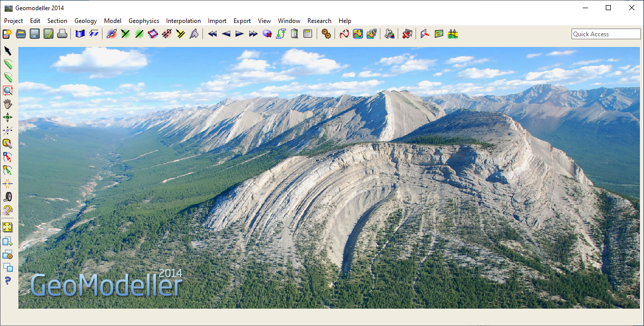Click the green striped section panel icon

click(x=439, y=34)
